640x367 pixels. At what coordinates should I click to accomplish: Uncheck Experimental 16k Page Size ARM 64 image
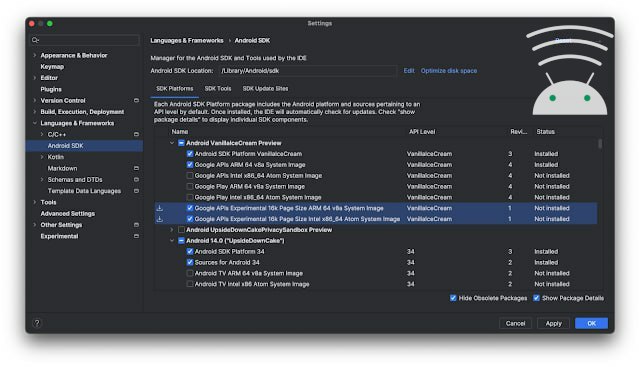click(190, 208)
